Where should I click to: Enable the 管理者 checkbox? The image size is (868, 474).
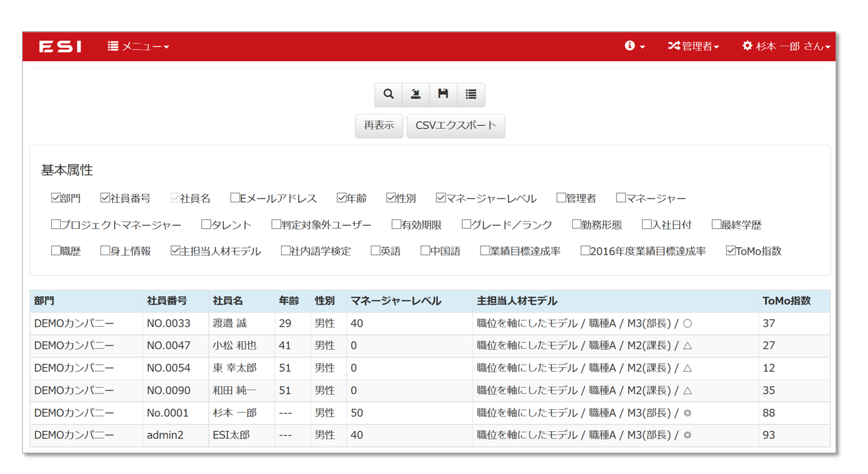coord(561,198)
